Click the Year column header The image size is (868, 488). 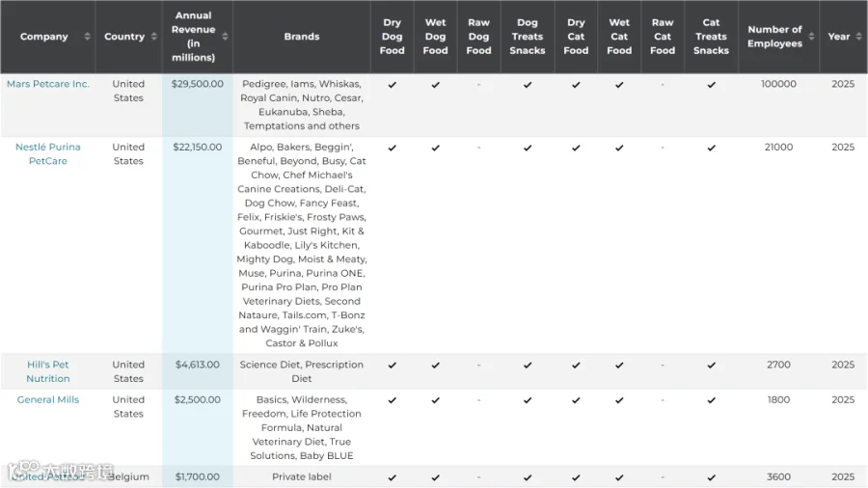point(844,37)
